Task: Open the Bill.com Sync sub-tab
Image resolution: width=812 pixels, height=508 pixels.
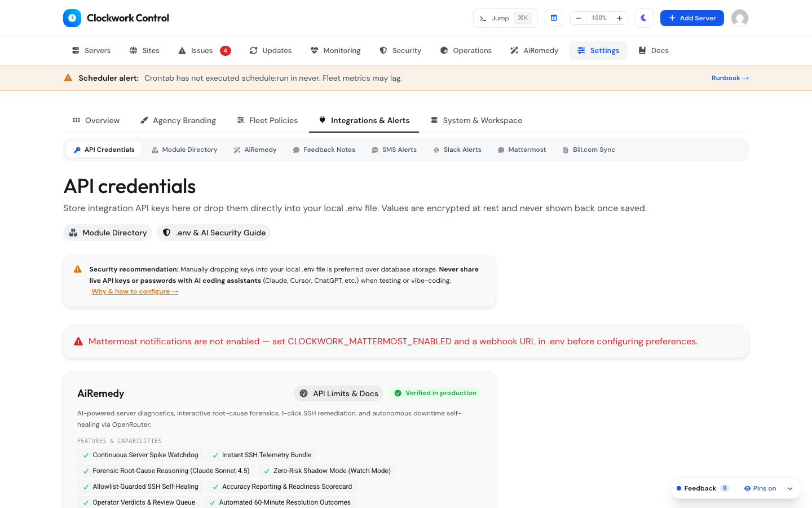Action: (589, 150)
